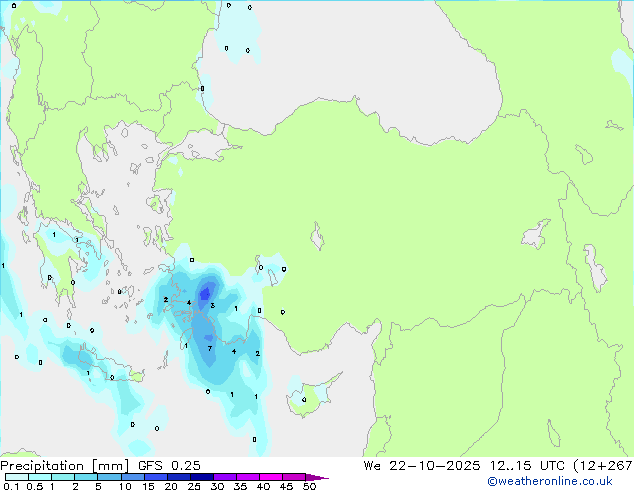
Task: Click the 20–25 mm legend color swatch
Action: tap(178, 477)
